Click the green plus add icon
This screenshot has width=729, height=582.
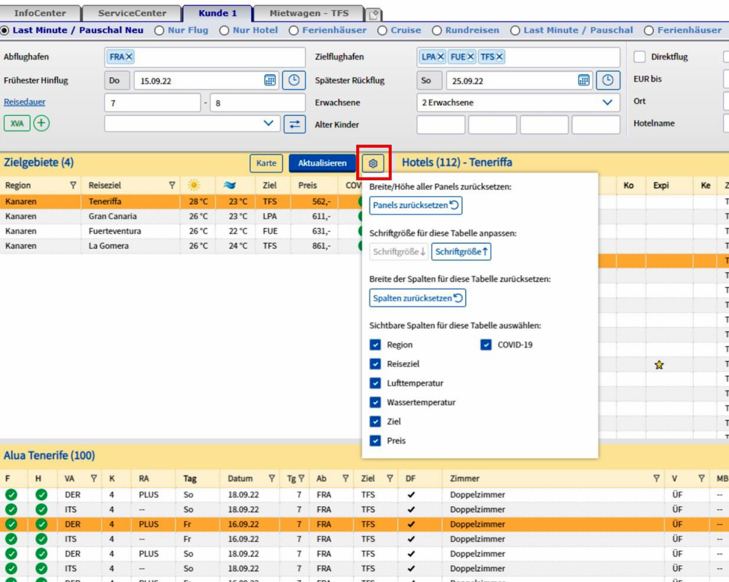(x=41, y=123)
